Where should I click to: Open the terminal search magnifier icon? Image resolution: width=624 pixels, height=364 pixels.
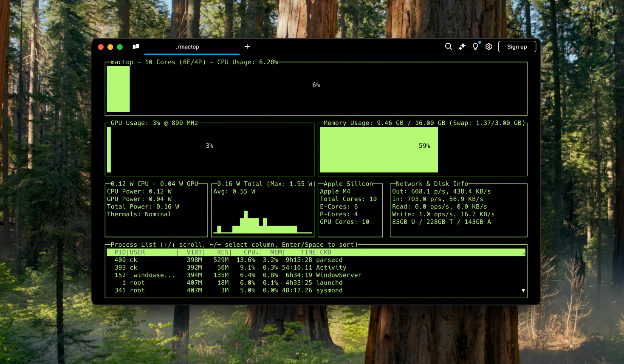pyautogui.click(x=448, y=47)
